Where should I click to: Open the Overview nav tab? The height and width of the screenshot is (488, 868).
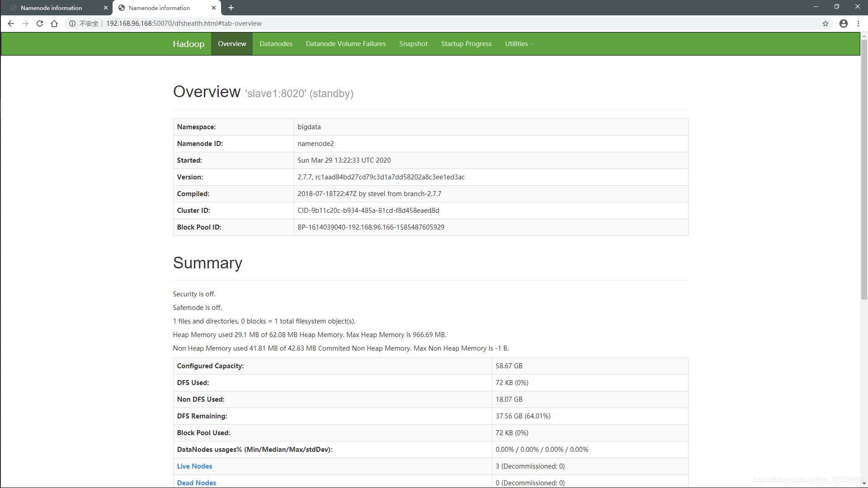point(232,44)
